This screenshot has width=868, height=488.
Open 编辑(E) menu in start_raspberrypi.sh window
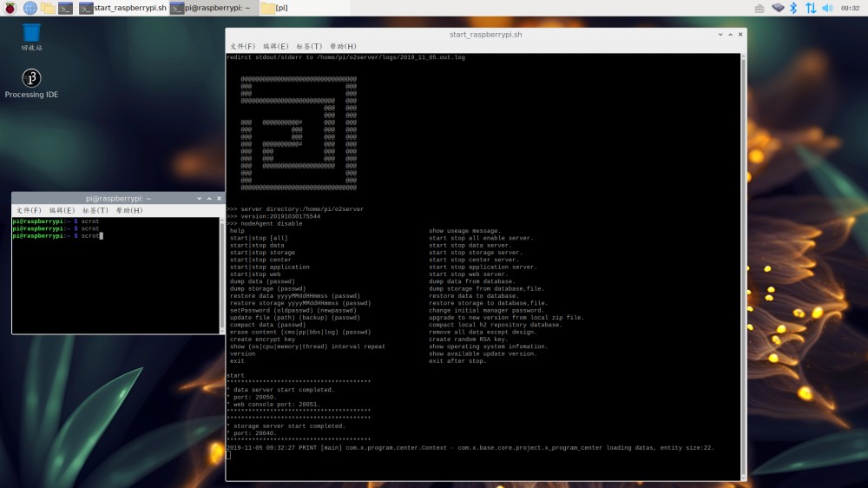tap(276, 47)
